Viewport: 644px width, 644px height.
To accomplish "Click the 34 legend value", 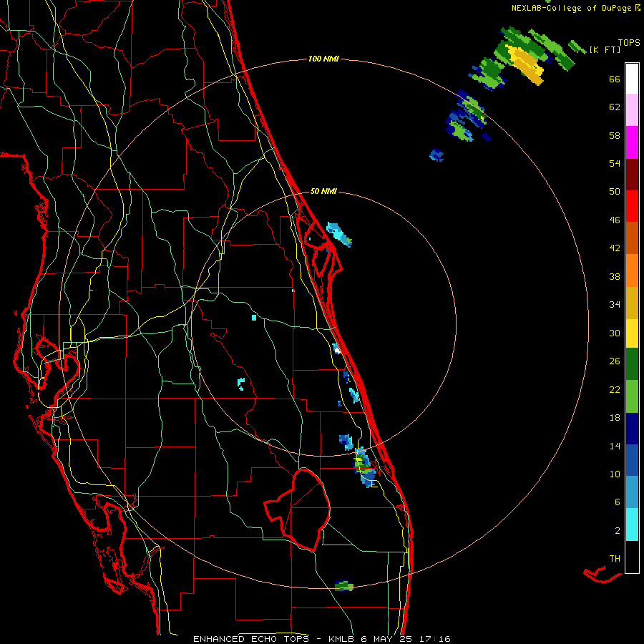I will click(x=615, y=304).
